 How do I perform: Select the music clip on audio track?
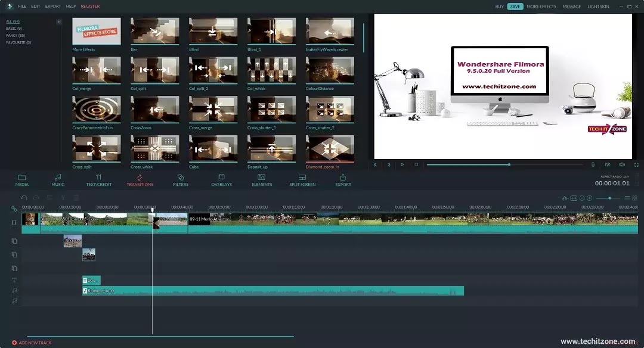point(273,291)
